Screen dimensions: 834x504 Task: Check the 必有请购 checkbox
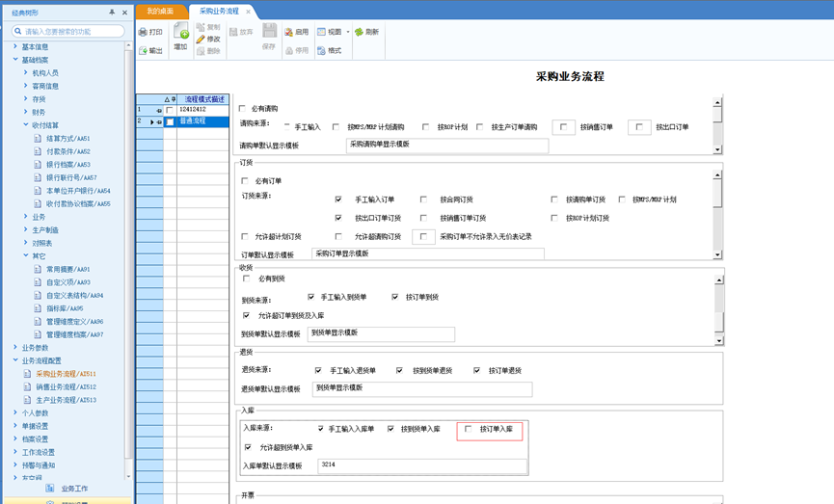(x=242, y=109)
